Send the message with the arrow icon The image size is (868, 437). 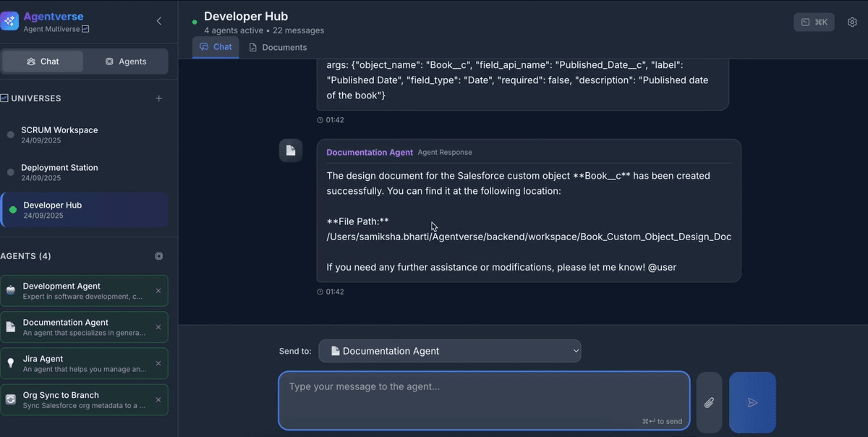[x=752, y=403]
